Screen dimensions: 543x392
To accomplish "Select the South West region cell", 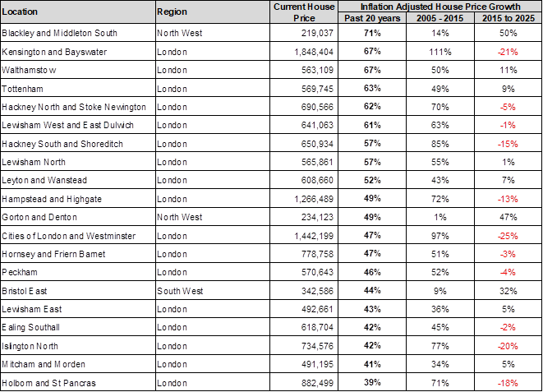I will coord(213,291).
